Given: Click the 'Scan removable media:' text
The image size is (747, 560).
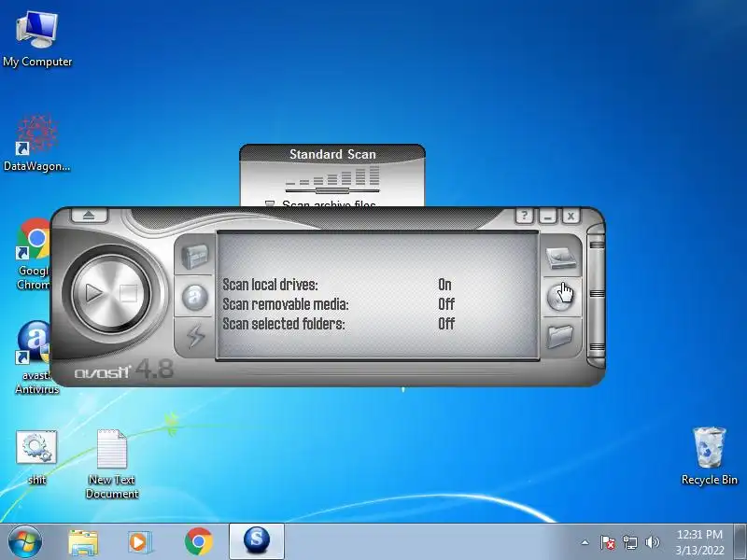Looking at the screenshot, I should tap(286, 304).
